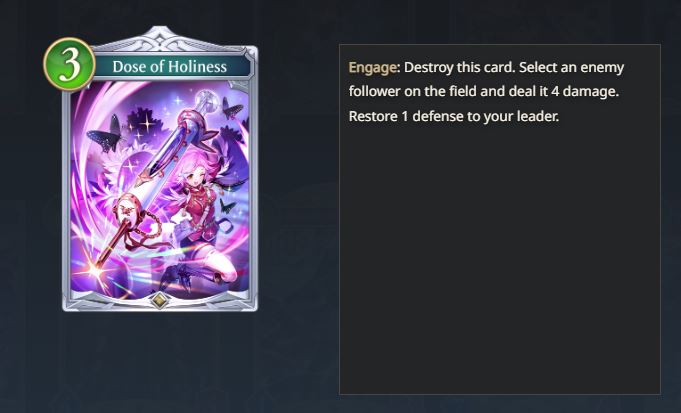The image size is (681, 413).
Task: Click the gold rarity gem at card bottom
Action: pos(159,300)
